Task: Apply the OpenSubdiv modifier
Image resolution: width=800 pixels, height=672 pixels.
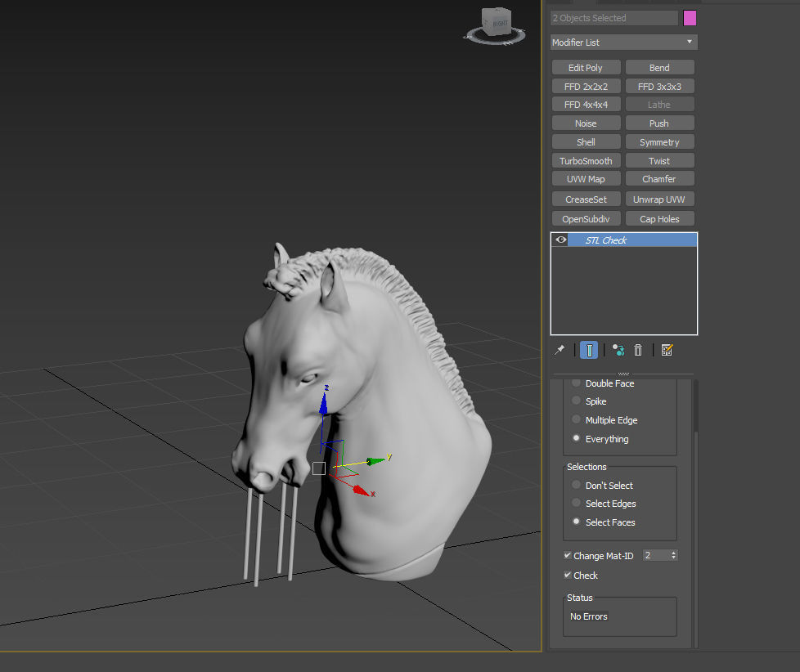Action: [x=587, y=219]
